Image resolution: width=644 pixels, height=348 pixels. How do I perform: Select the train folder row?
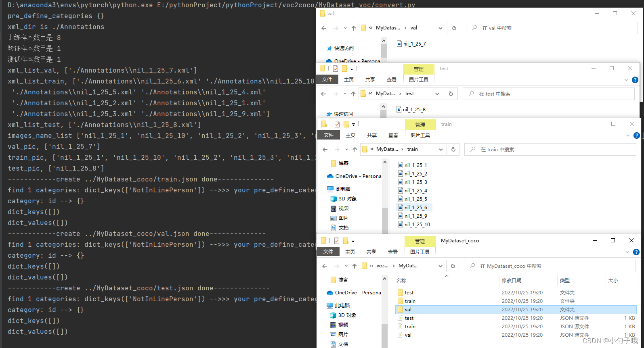click(x=516, y=301)
